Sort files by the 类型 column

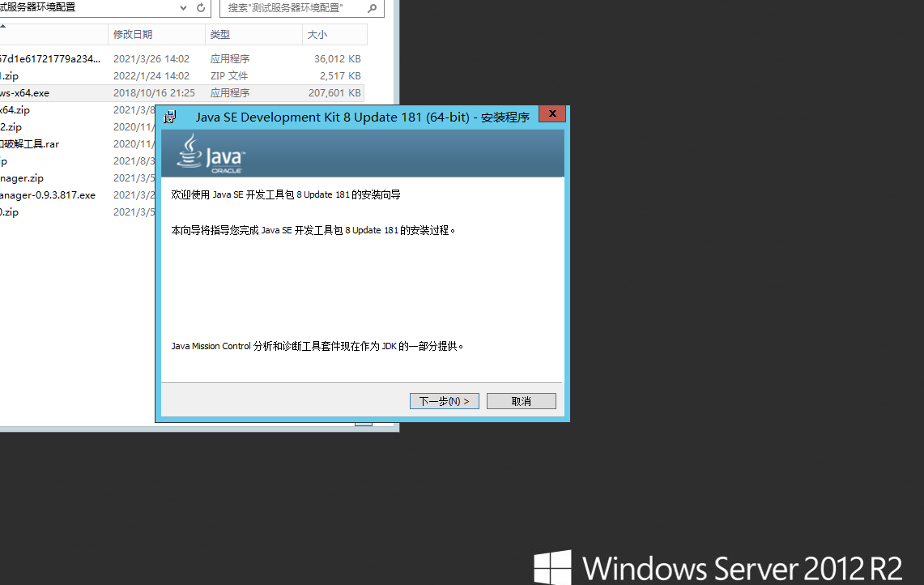[x=219, y=34]
